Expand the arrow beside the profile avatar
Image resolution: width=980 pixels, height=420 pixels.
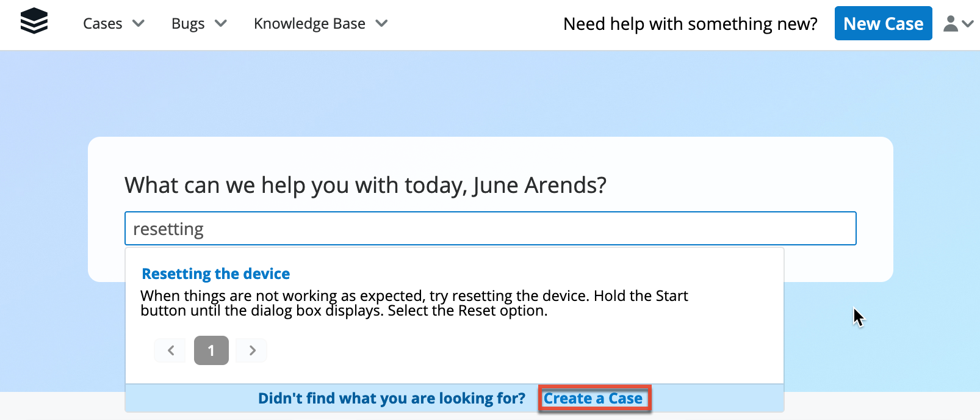tap(967, 24)
